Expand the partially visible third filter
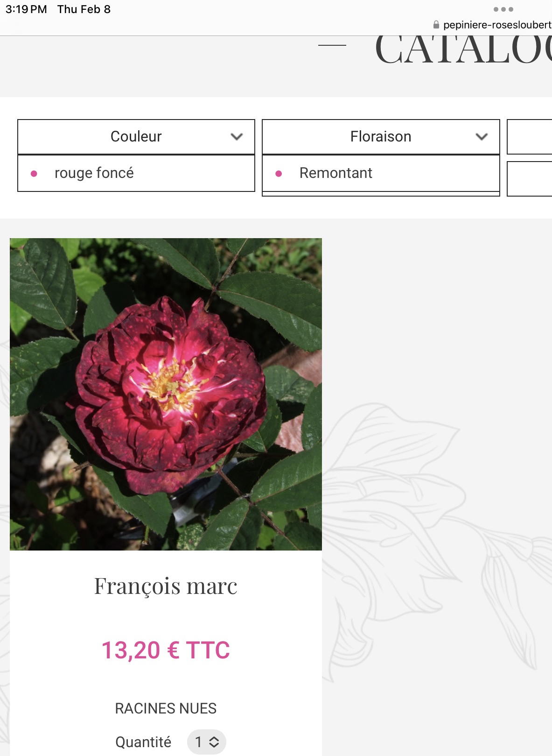This screenshot has height=756, width=552. (530, 137)
